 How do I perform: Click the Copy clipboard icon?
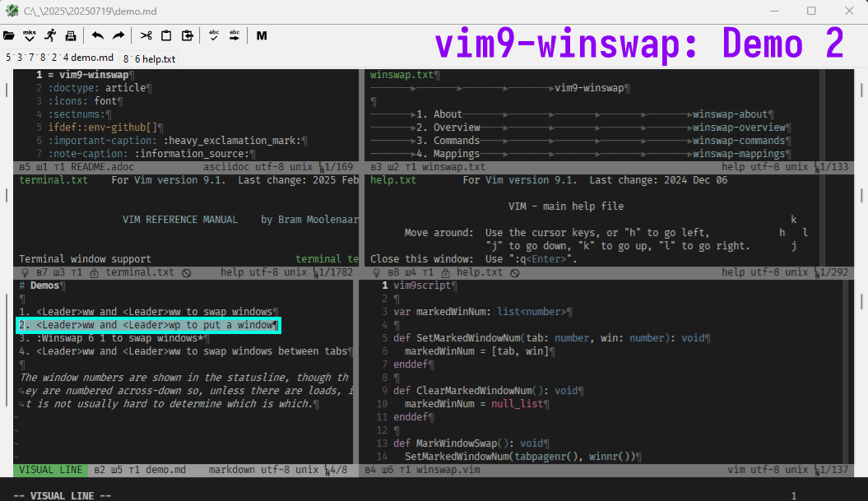pos(166,36)
